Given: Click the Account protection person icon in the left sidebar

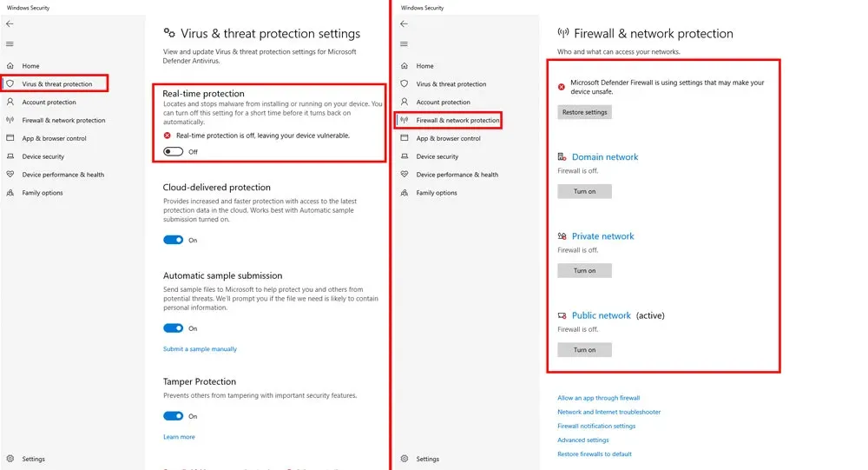Looking at the screenshot, I should point(10,102).
